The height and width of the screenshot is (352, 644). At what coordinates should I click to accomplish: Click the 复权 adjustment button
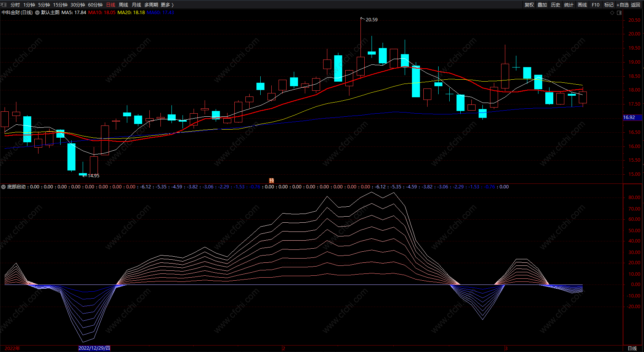pyautogui.click(x=529, y=5)
